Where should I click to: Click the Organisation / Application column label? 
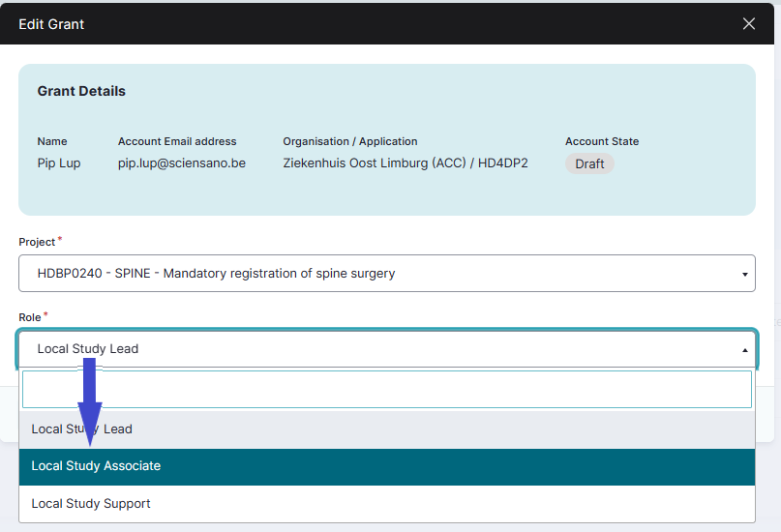click(x=350, y=142)
